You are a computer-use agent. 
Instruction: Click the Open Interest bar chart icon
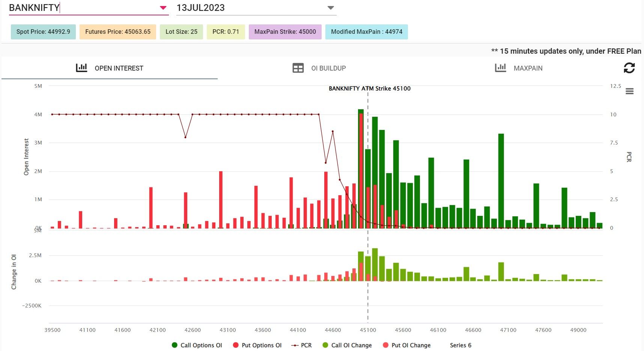[81, 68]
